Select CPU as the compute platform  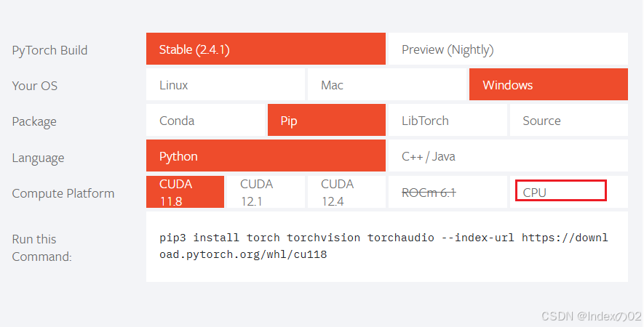pos(569,192)
